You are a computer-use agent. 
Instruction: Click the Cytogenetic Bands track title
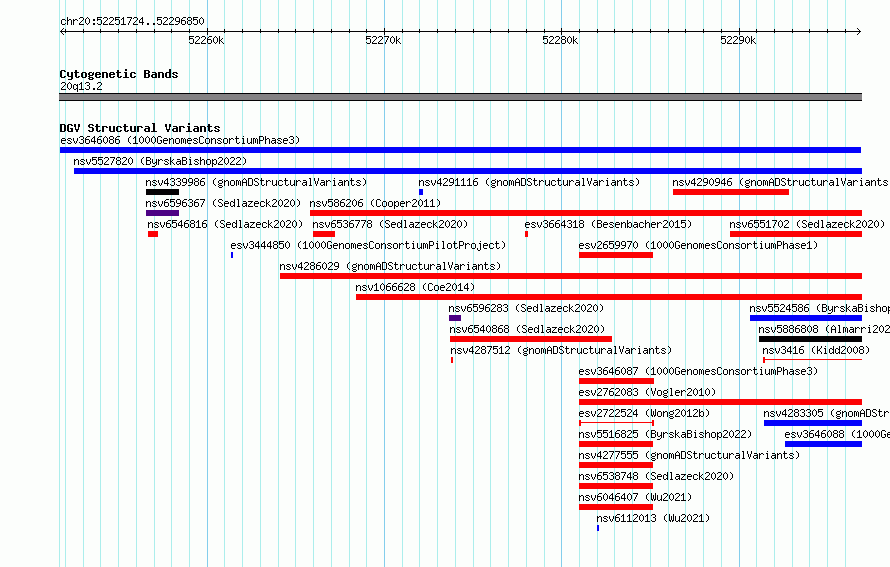[x=119, y=74]
